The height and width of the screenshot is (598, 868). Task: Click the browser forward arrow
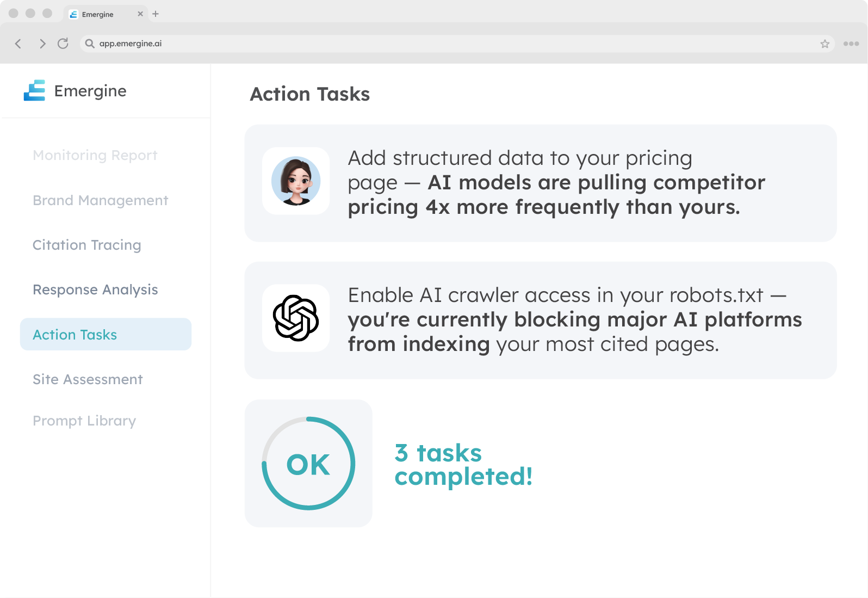(x=42, y=44)
